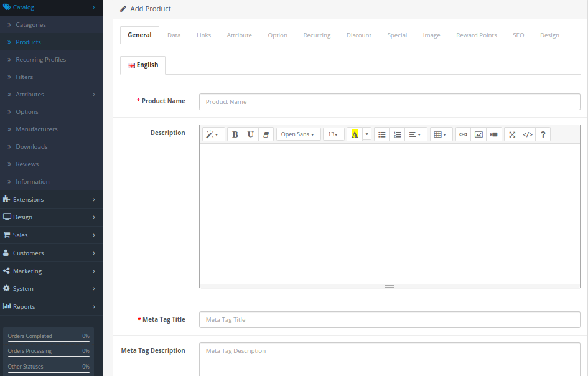Toggle fullscreen mode for the editor

512,134
